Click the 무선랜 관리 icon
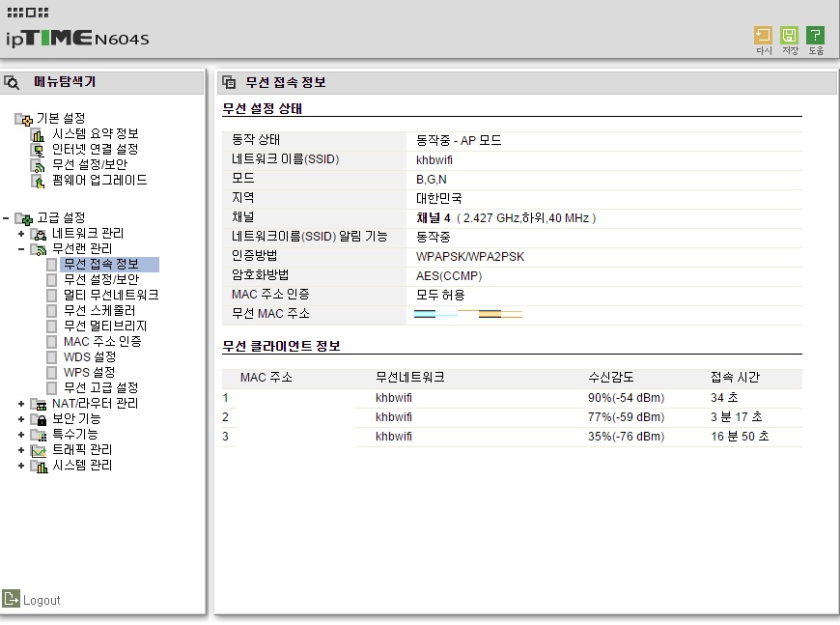Viewport: 840px width, 625px height. click(x=39, y=250)
